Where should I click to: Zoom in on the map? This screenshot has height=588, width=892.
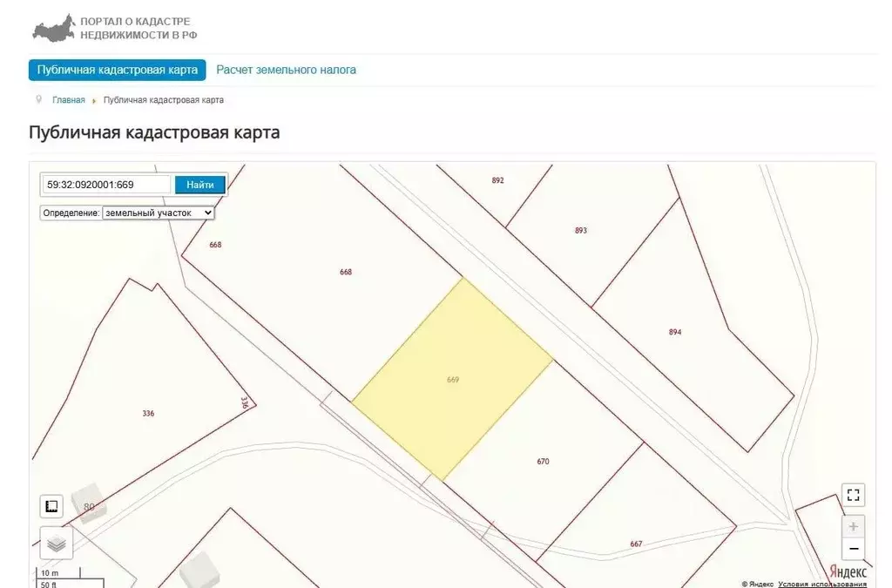point(853,527)
